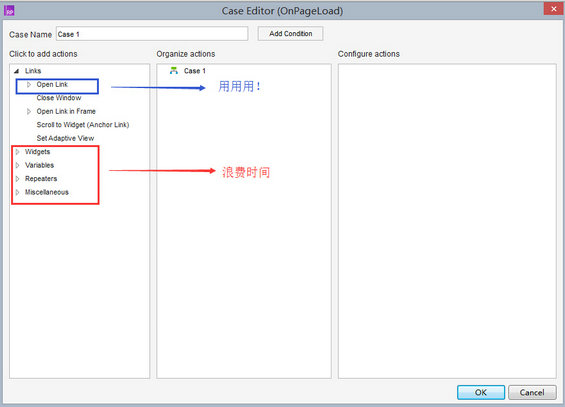Viewport: 565px width, 407px height.
Task: Click the Axure app icon in title bar
Action: tap(9, 11)
